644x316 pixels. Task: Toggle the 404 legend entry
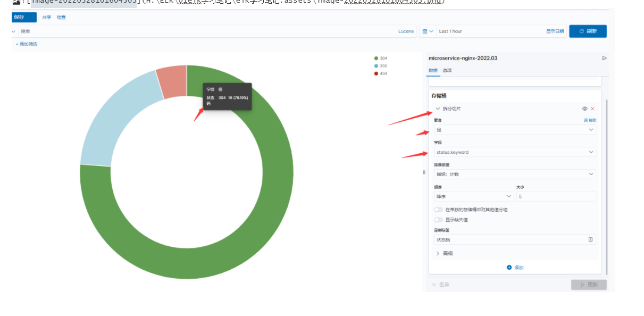pyautogui.click(x=381, y=73)
